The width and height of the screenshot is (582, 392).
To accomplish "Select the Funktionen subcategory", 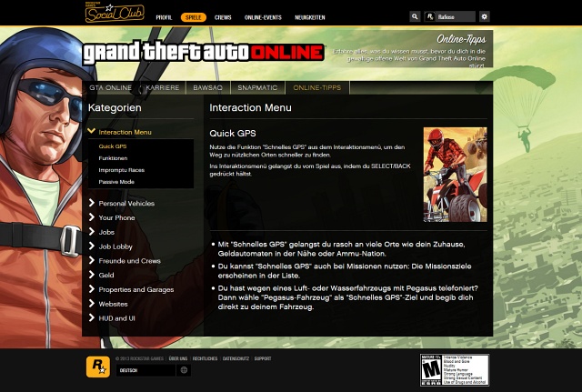I will tap(113, 158).
